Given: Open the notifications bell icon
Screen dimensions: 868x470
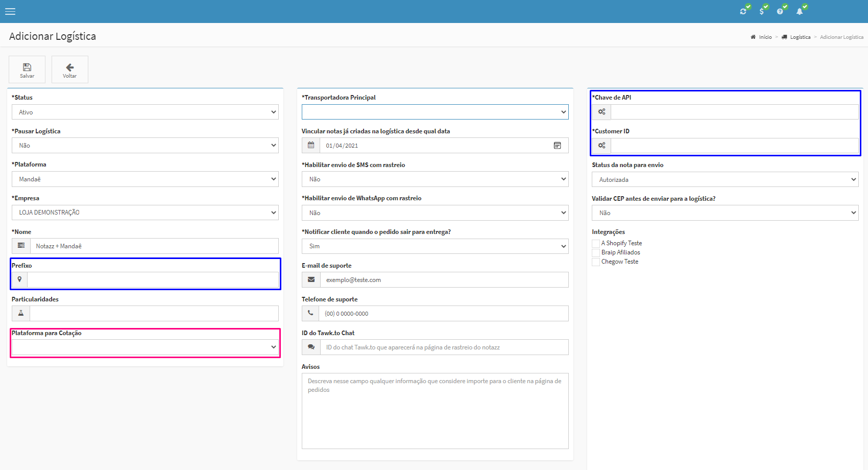Looking at the screenshot, I should (x=800, y=11).
